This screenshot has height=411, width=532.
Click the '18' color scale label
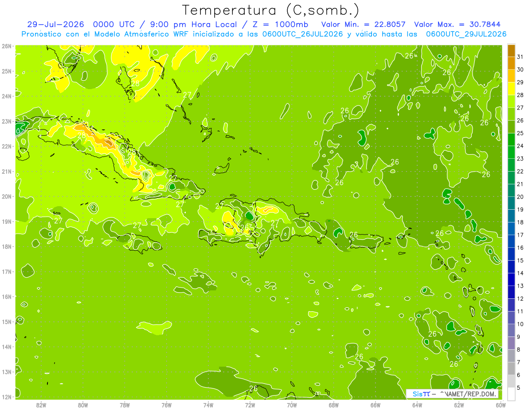[520, 222]
